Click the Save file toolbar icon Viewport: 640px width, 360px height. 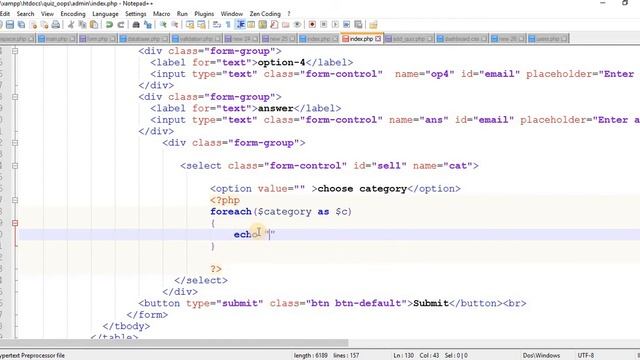pyautogui.click(x=10, y=24)
